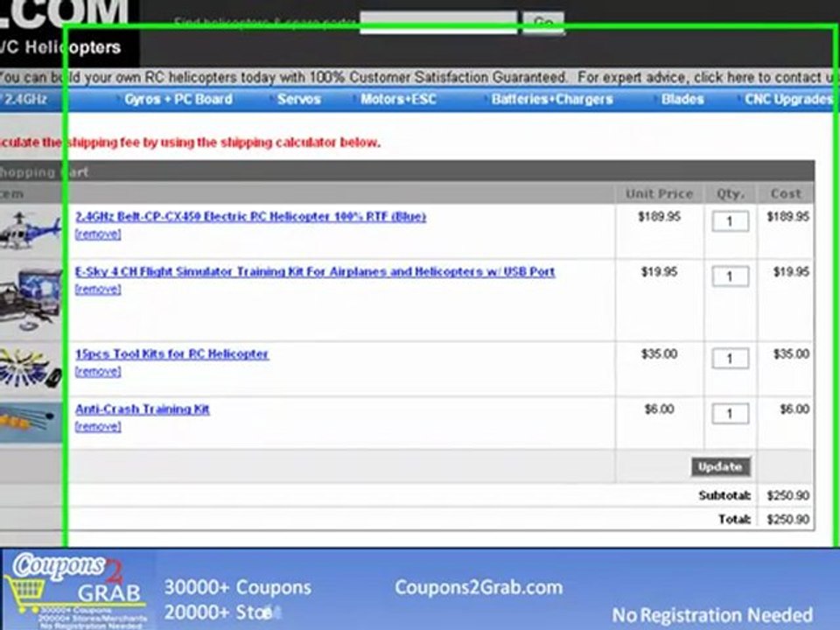Click quantity field for the Belt-CP-CX450 helicopter
Image resolution: width=840 pixels, height=630 pixels.
click(730, 221)
